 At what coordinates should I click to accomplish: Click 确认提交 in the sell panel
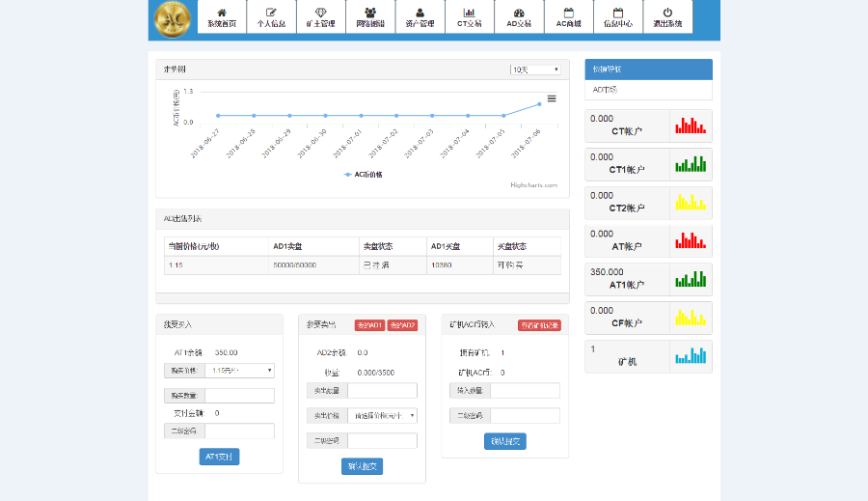[x=362, y=466]
